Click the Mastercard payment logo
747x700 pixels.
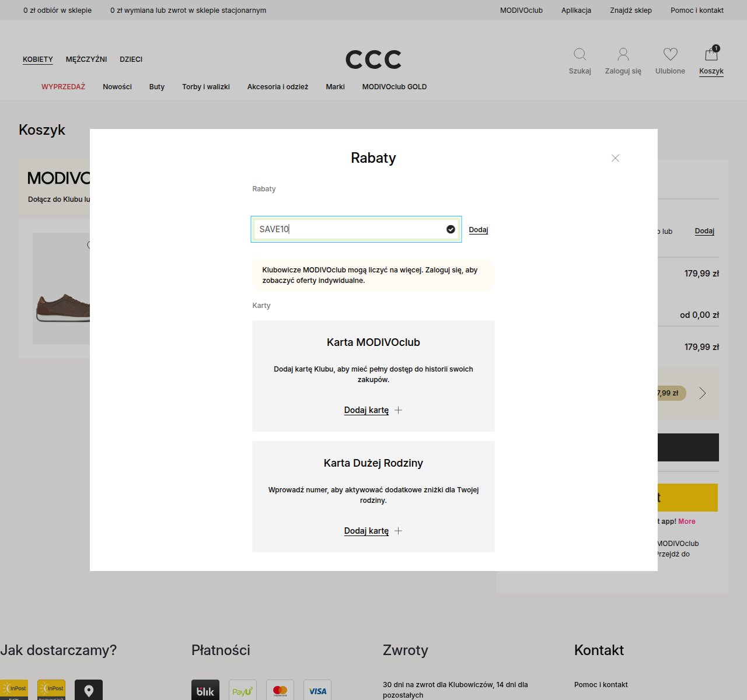coord(280,690)
